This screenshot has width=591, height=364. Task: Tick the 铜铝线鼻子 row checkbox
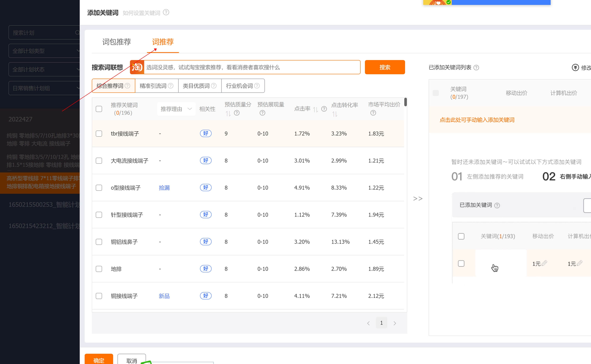[x=99, y=242]
